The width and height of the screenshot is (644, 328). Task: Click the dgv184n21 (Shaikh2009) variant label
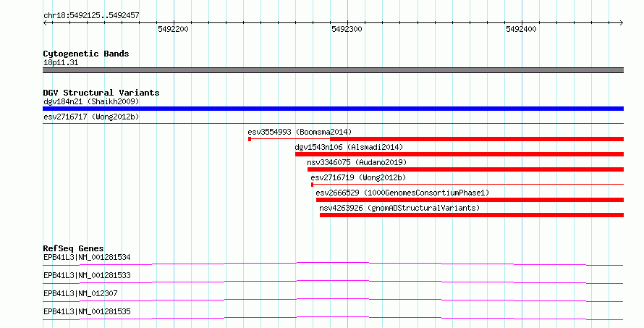[x=91, y=101]
